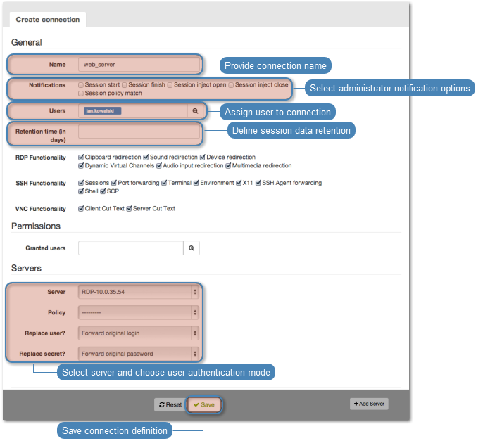Enable Session start notification

point(81,85)
